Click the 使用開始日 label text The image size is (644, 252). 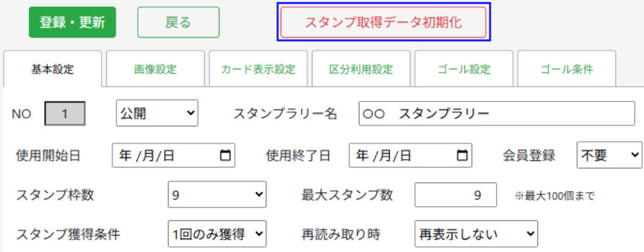click(48, 156)
